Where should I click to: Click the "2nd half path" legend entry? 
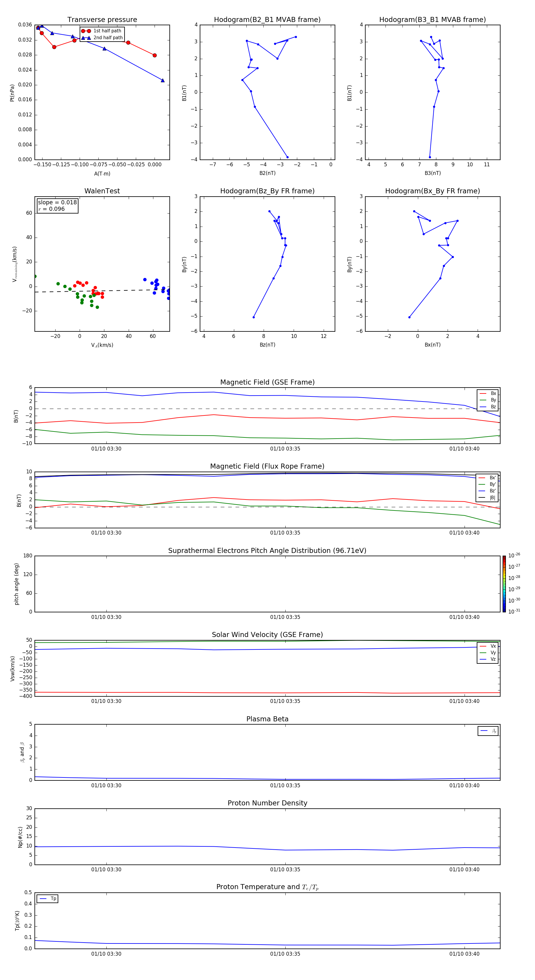(x=102, y=38)
